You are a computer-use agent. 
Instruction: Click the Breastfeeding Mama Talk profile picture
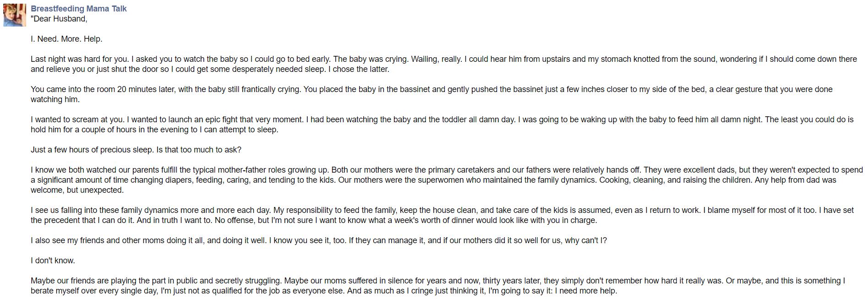(15, 15)
